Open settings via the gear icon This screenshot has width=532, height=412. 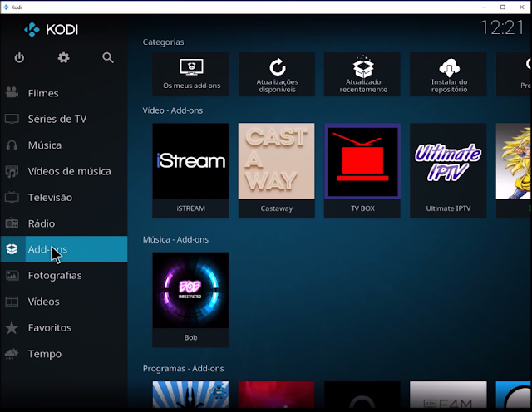click(x=63, y=57)
